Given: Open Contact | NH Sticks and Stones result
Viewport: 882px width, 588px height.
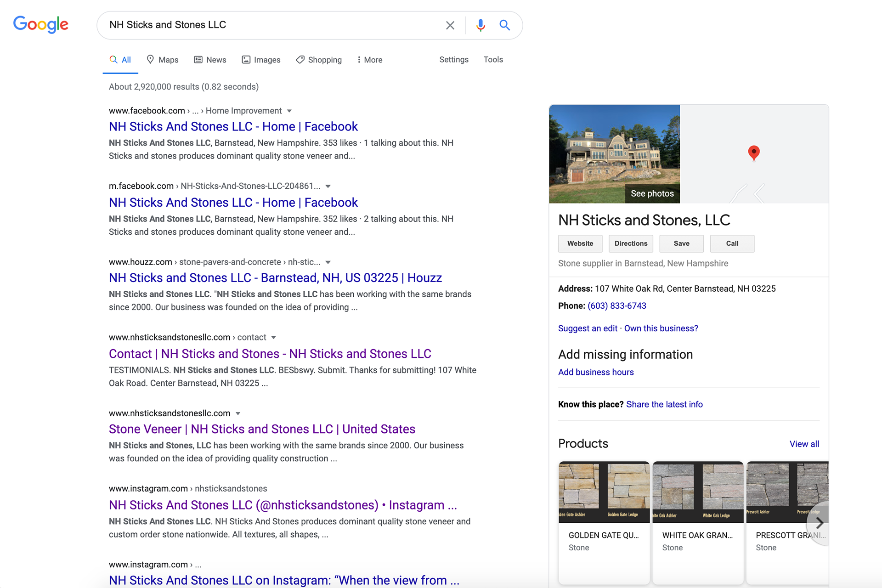Looking at the screenshot, I should (x=270, y=354).
